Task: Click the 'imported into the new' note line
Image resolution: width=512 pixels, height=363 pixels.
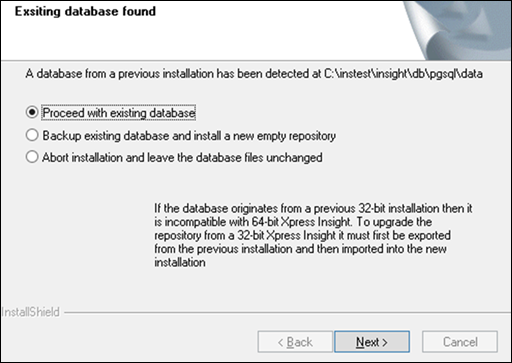Action: (x=300, y=249)
